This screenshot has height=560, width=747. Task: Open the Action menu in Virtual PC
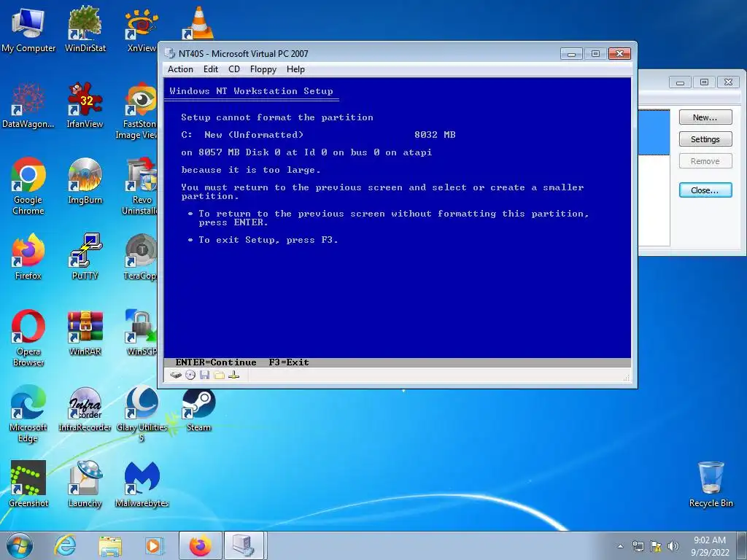[180, 69]
